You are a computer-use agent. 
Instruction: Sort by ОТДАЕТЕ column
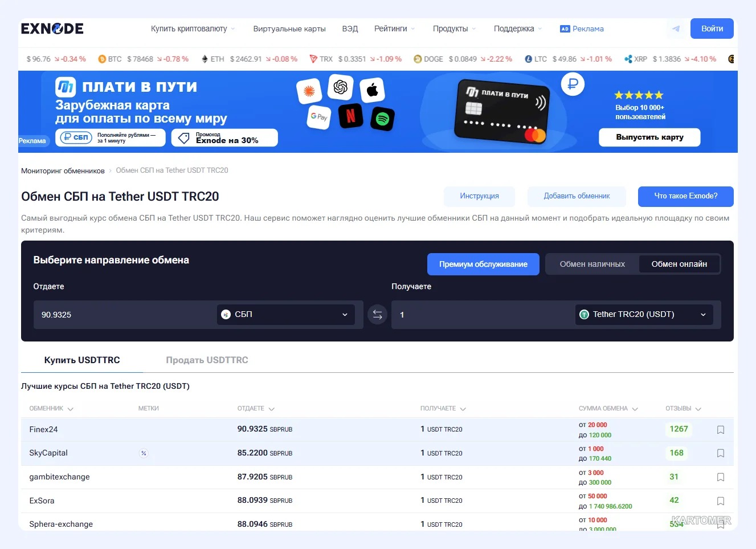pos(256,409)
